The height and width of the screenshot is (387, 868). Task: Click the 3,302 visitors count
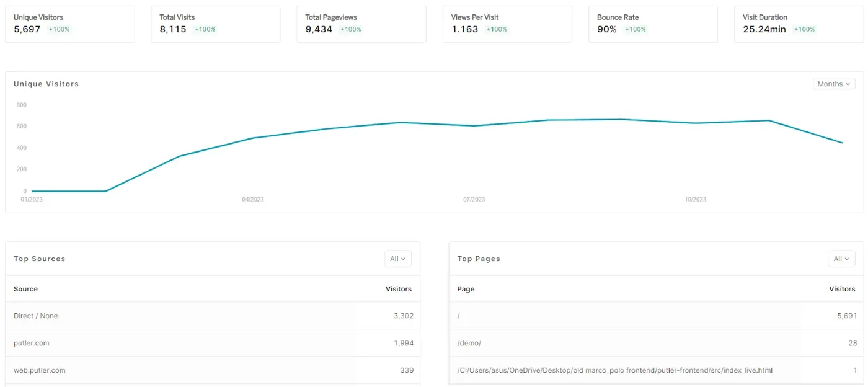404,316
